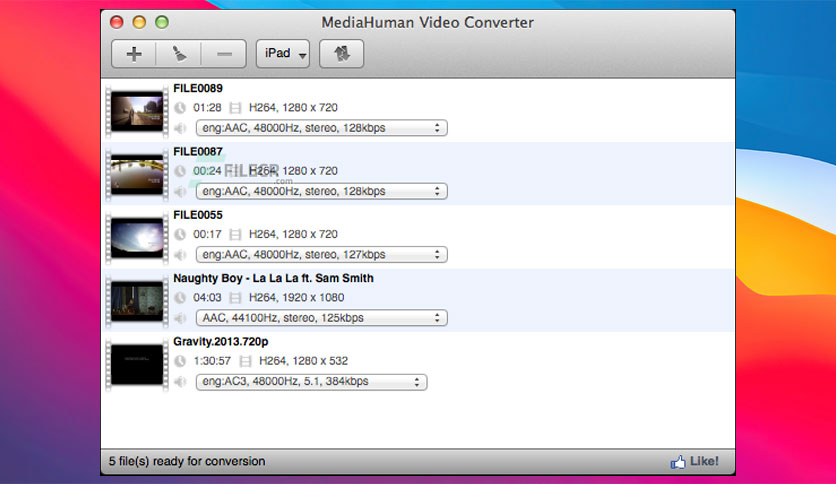Click the film icon beside H264, 1280 x 532
The height and width of the screenshot is (484, 836).
[245, 361]
